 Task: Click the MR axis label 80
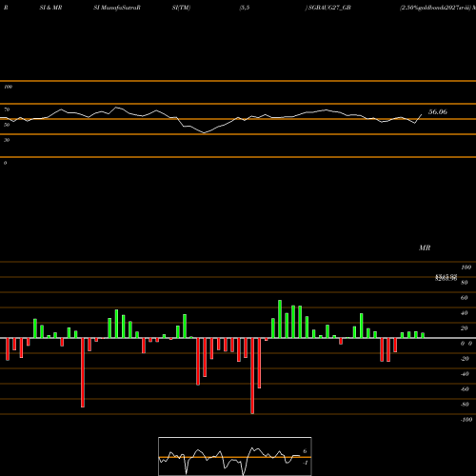click(464, 283)
